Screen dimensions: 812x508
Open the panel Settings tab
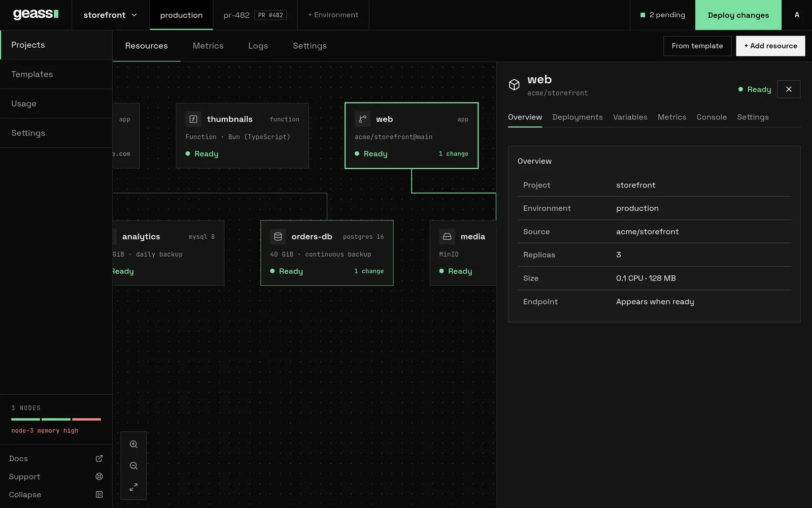[x=753, y=117]
